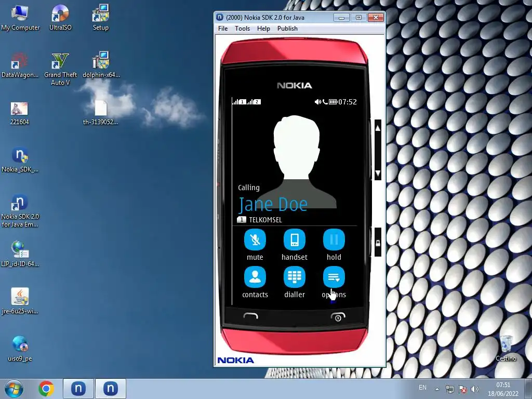This screenshot has width=532, height=399.
Task: Tap the end/power key on phone
Action: pos(338,317)
